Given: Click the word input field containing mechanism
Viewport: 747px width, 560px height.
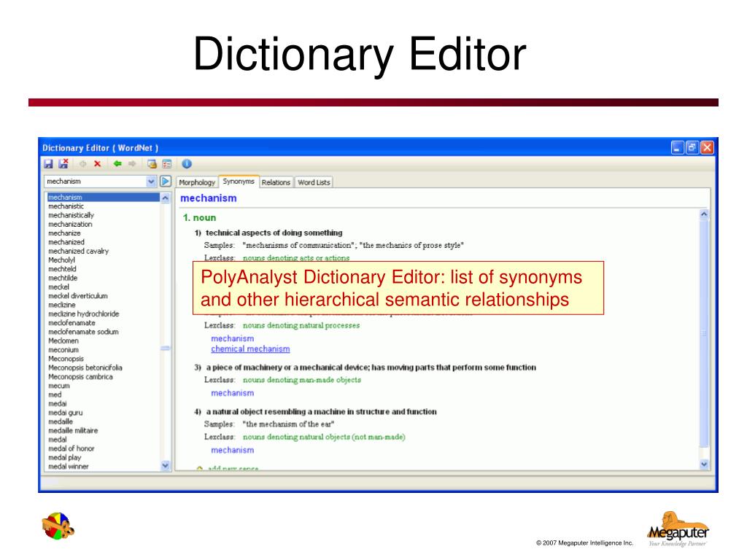Looking at the screenshot, I should click(96, 182).
